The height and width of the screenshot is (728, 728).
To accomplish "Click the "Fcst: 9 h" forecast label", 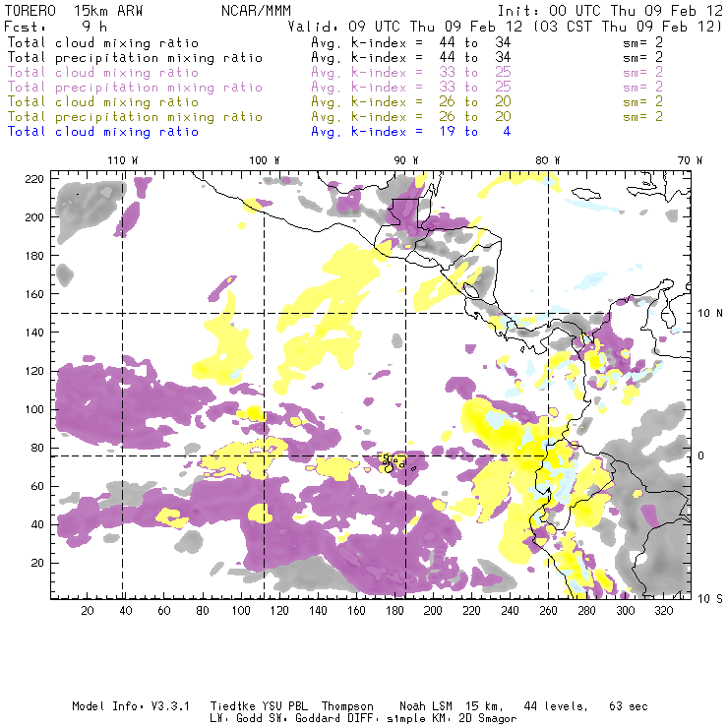I will click(56, 27).
